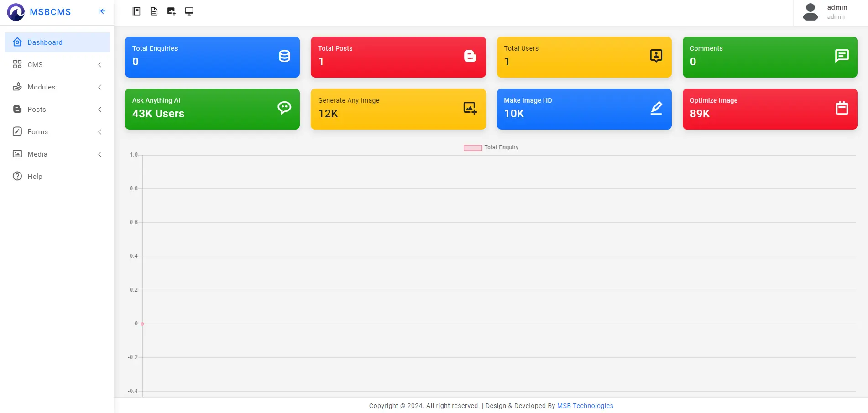Open the MSB Technologies footer link

point(585,406)
